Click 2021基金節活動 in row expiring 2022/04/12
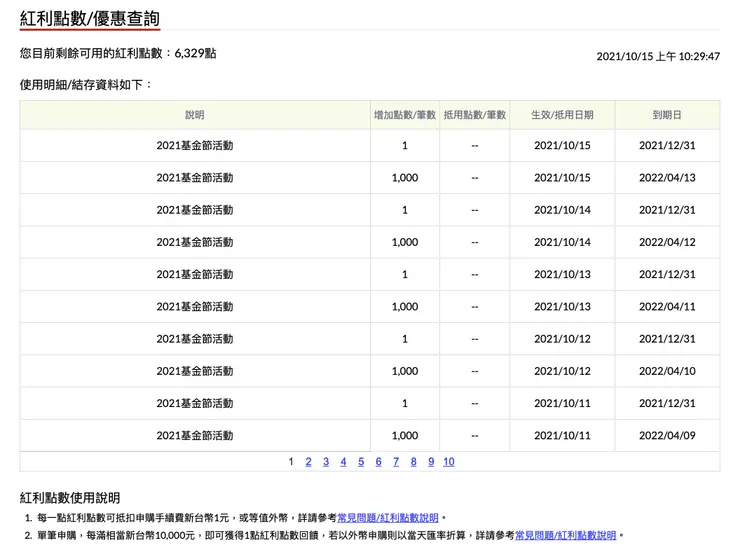Image resolution: width=740 pixels, height=552 pixels. 194,242
